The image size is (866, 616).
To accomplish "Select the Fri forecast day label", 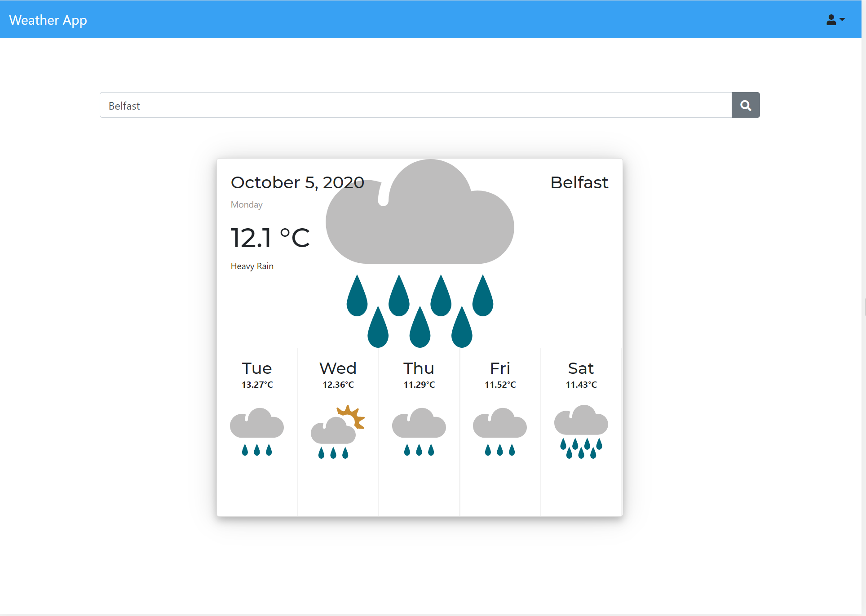I will click(500, 368).
